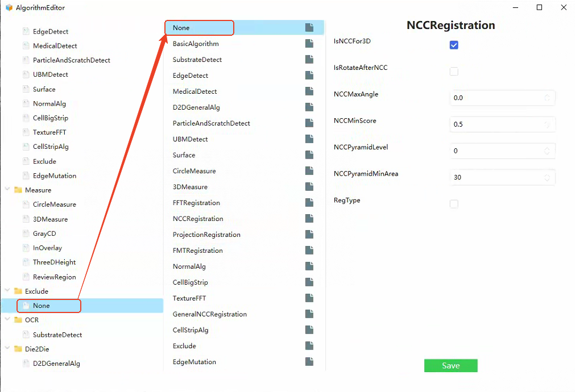This screenshot has height=392, width=575.
Task: Click the NCCMaxAngle value field
Action: 502,98
